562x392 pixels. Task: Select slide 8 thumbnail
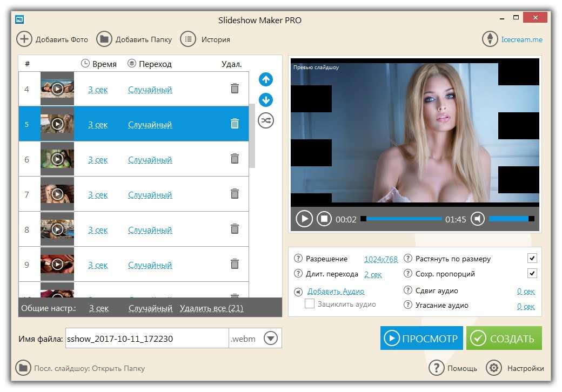tap(57, 229)
